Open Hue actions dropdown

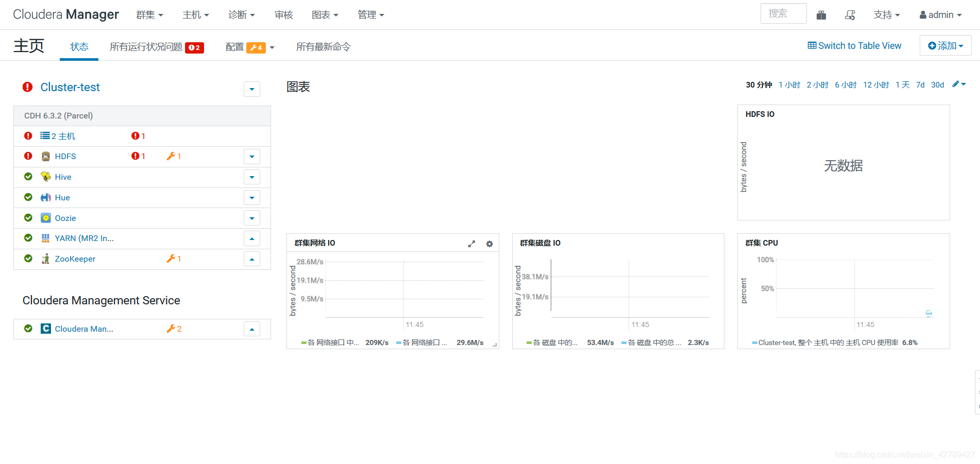click(252, 198)
